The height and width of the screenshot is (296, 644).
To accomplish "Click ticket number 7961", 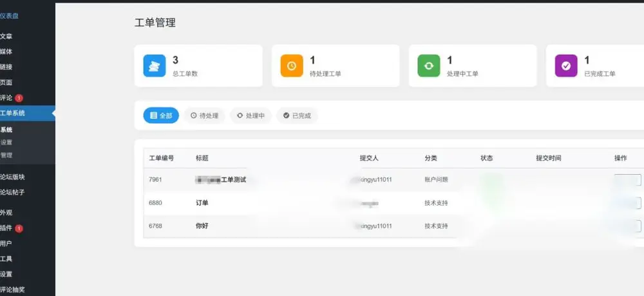I will (x=156, y=180).
